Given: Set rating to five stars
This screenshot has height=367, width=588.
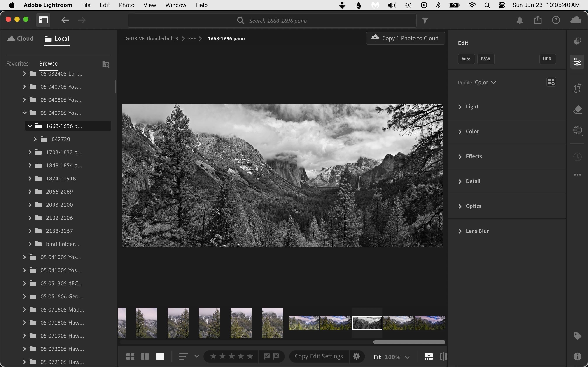Looking at the screenshot, I should 250,356.
